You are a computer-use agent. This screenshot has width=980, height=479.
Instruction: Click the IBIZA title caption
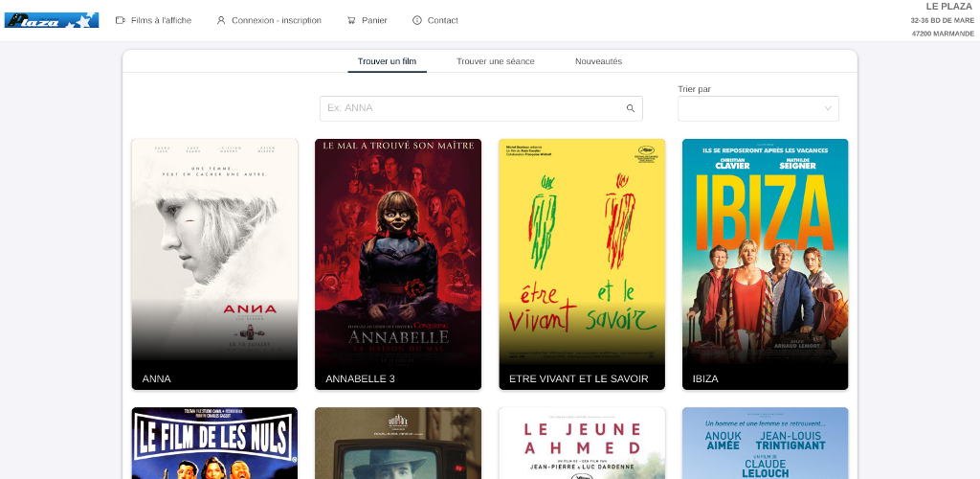coord(705,378)
